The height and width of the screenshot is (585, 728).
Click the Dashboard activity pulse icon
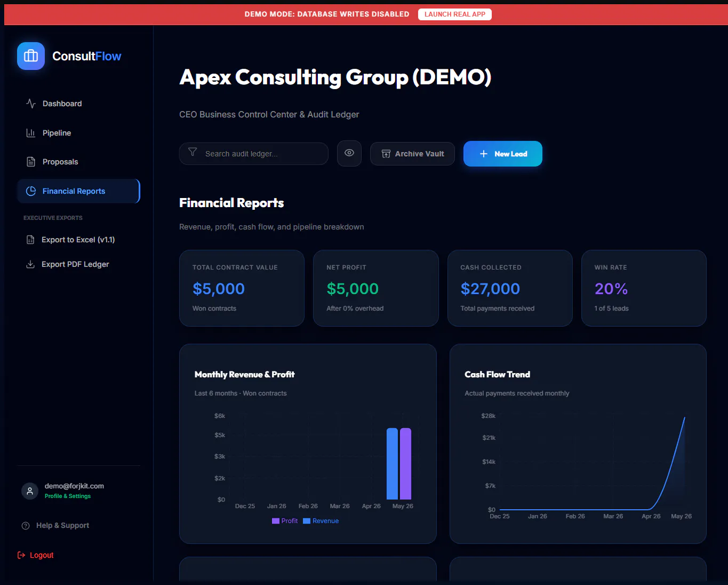31,104
